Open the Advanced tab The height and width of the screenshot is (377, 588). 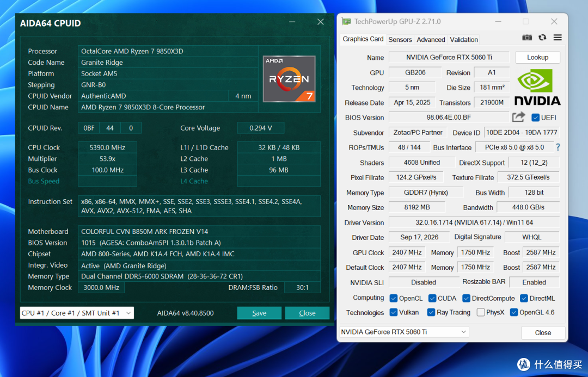point(431,40)
